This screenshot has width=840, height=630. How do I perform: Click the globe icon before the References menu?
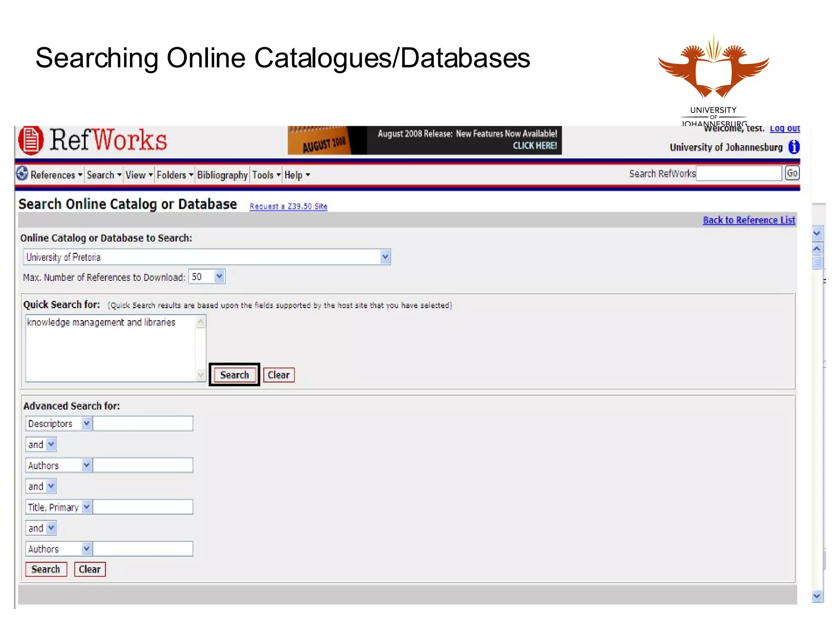[22, 173]
